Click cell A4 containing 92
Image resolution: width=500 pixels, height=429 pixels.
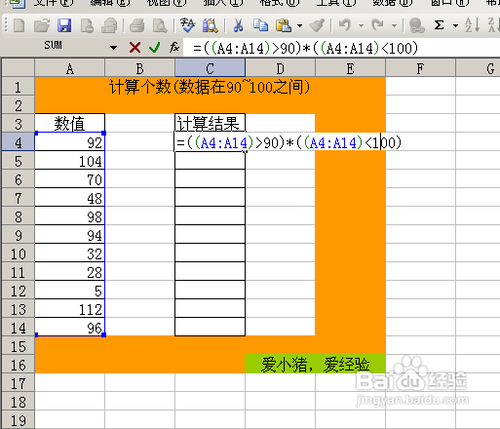[70, 142]
